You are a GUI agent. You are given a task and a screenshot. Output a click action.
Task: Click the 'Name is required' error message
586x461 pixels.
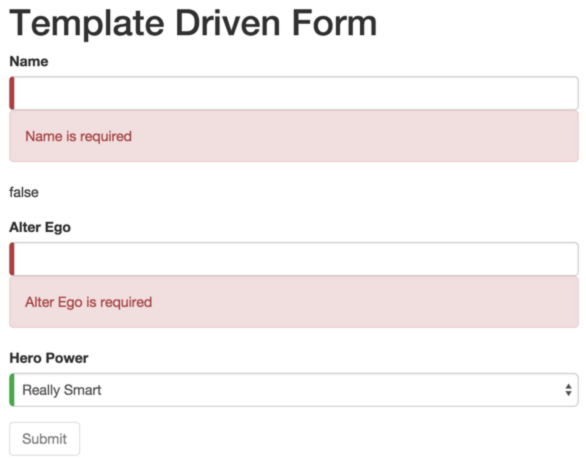point(78,136)
